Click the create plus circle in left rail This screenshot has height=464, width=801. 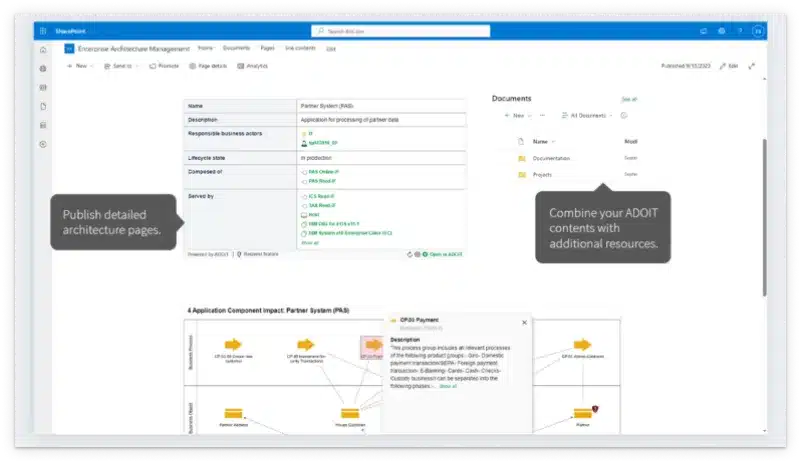(x=43, y=144)
